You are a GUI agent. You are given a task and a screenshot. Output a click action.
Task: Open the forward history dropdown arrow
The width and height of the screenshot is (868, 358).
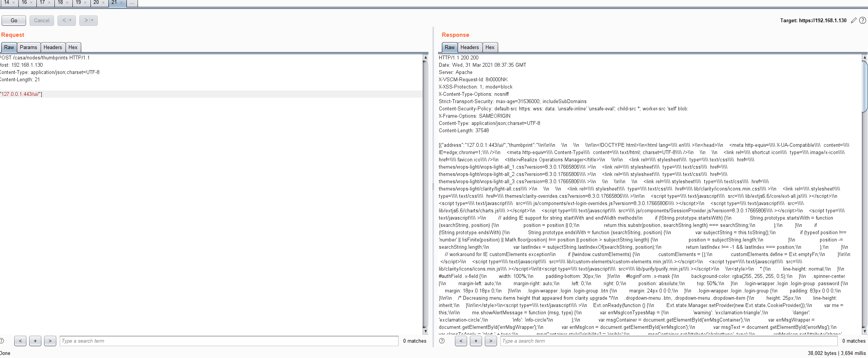[92, 20]
